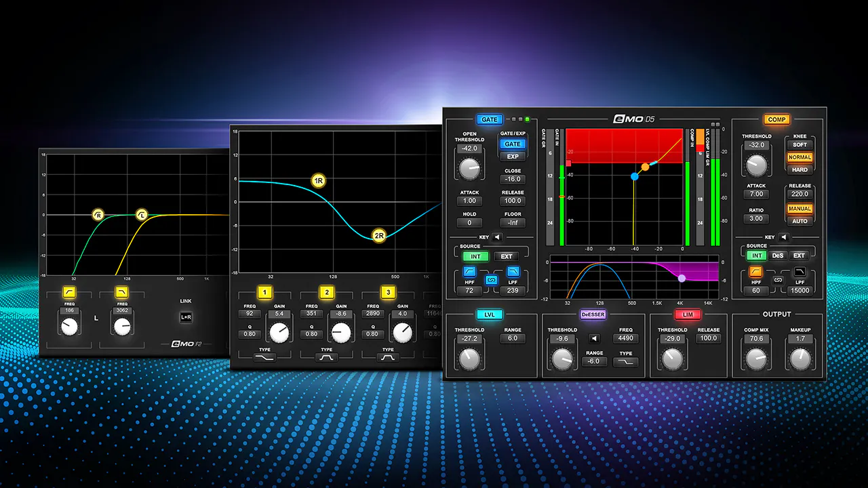Toggle the GATE section on/off button

coord(490,120)
